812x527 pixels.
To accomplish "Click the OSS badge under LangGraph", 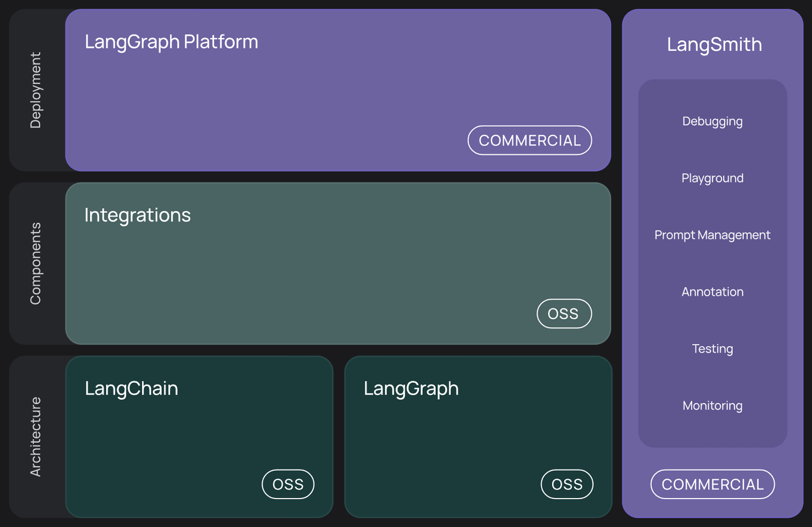I will 567,484.
